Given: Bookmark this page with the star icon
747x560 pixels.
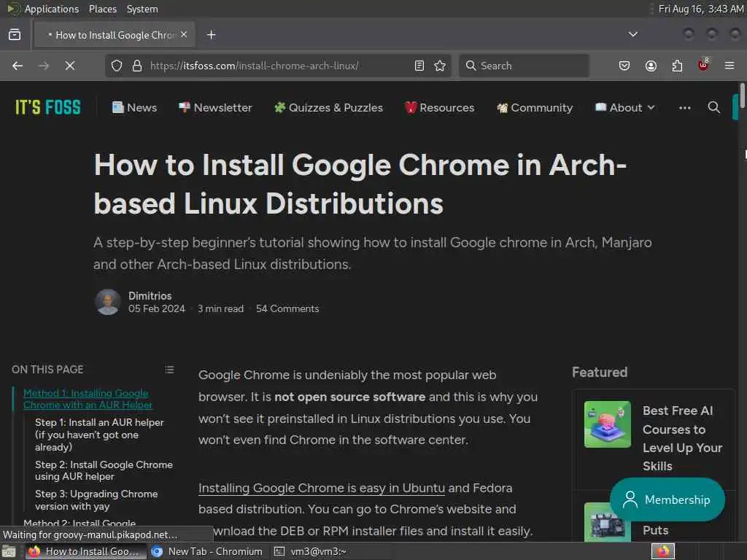Looking at the screenshot, I should point(440,66).
